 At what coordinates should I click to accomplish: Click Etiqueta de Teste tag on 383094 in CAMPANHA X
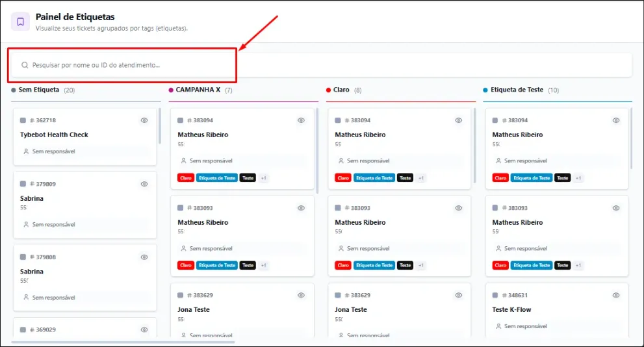tap(217, 178)
